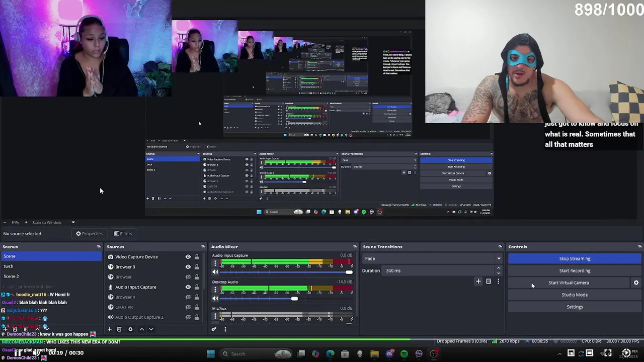This screenshot has height=362, width=644.
Task: Open Audio Input Capture three-dot options
Action: [x=215, y=262]
